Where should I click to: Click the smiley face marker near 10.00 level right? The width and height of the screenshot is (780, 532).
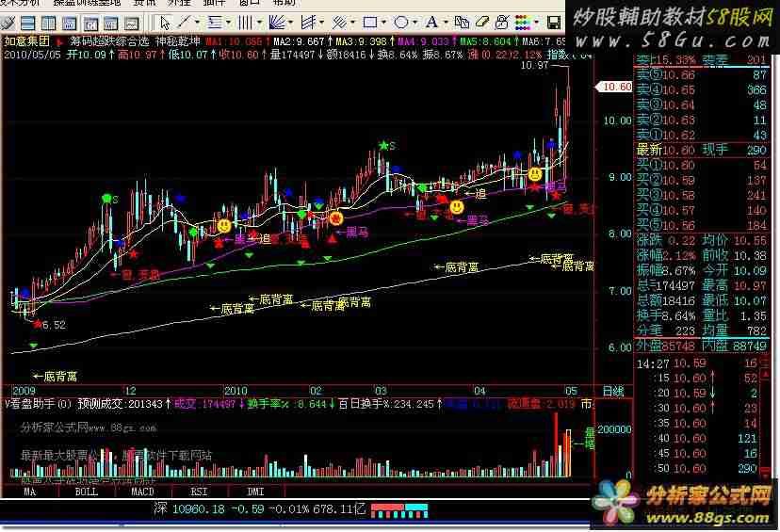click(535, 174)
